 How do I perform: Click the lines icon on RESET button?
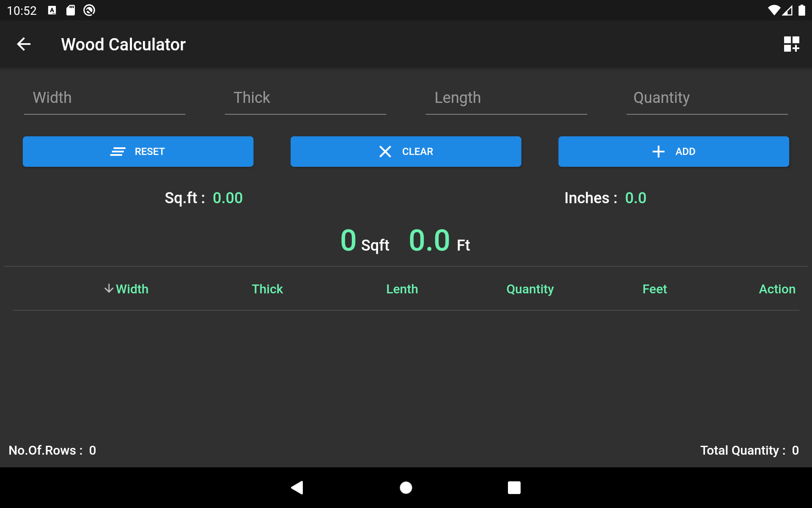(x=118, y=152)
